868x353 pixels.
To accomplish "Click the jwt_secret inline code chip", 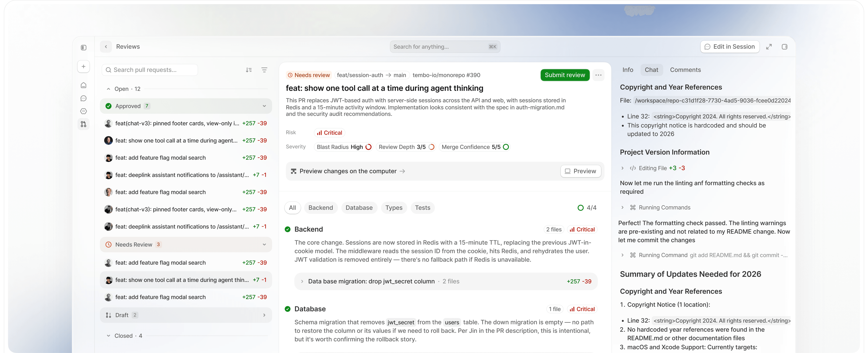I will [x=401, y=322].
